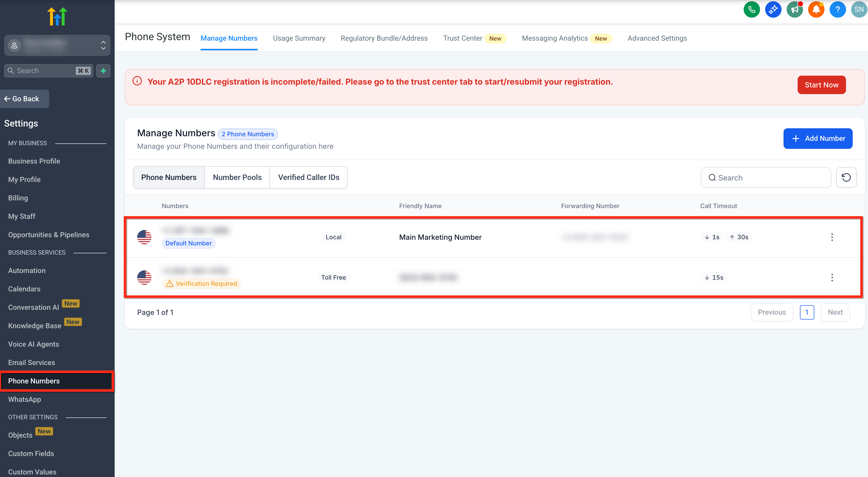
Task: Select the Phone Numbers segment
Action: tap(168, 177)
